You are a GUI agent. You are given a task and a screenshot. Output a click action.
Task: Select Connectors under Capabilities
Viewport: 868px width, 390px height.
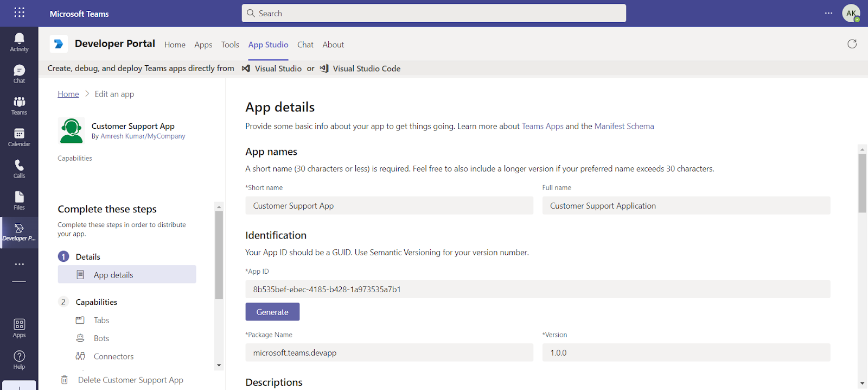click(x=113, y=356)
